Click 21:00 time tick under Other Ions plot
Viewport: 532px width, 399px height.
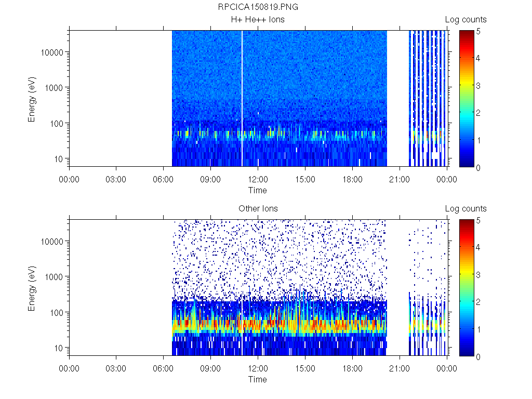coord(400,368)
